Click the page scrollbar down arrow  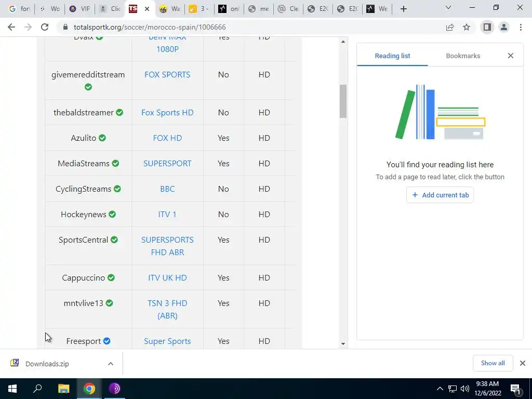(343, 344)
